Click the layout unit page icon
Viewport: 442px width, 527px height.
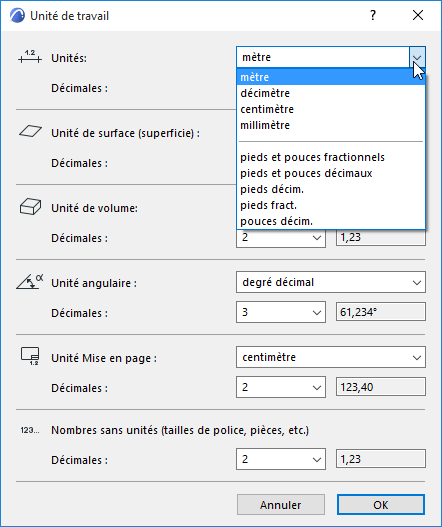[30, 356]
